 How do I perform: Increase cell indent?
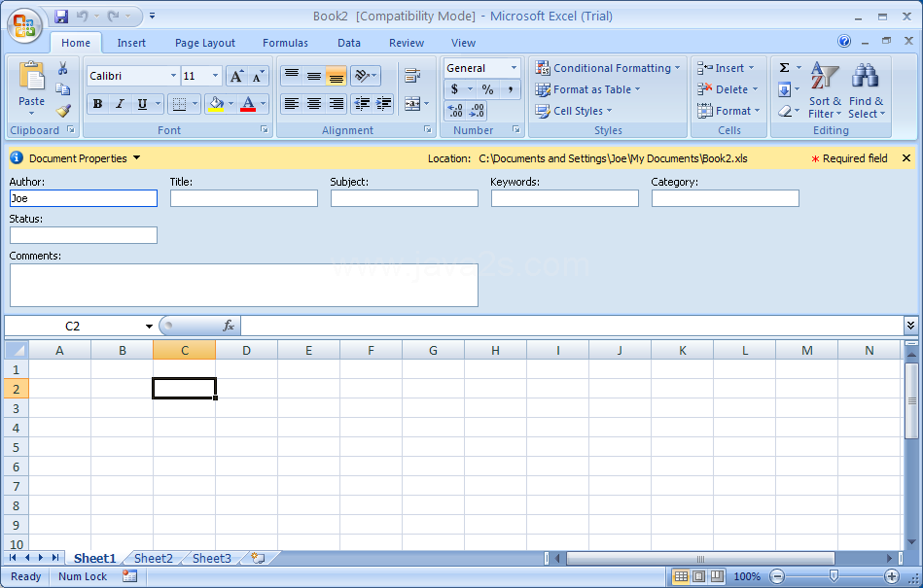[383, 104]
